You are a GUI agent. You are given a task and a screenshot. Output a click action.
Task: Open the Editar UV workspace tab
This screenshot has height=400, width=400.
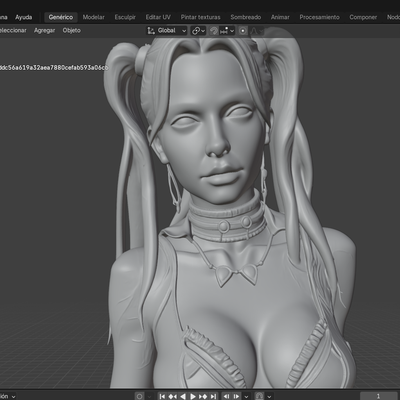click(x=158, y=17)
